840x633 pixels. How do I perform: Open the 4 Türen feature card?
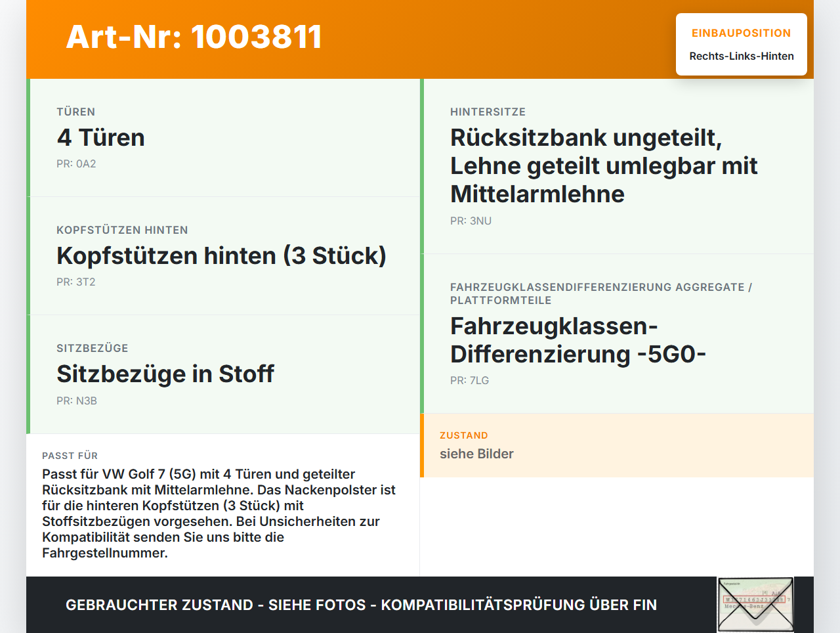[x=223, y=138]
